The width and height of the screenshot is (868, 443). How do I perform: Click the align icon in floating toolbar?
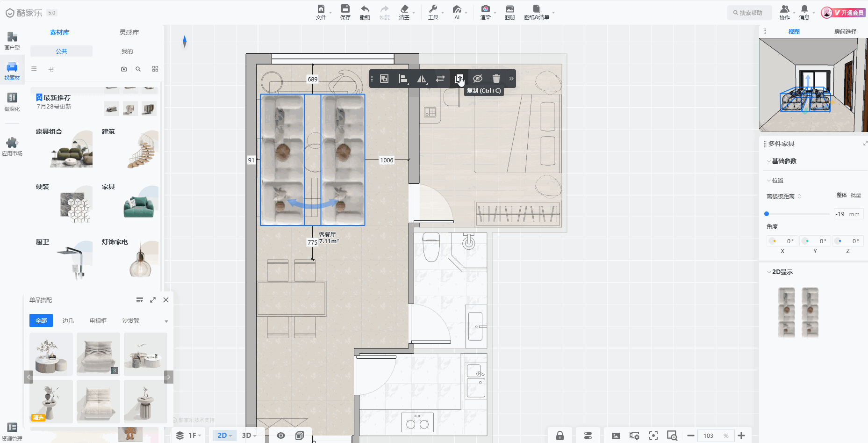click(x=402, y=79)
